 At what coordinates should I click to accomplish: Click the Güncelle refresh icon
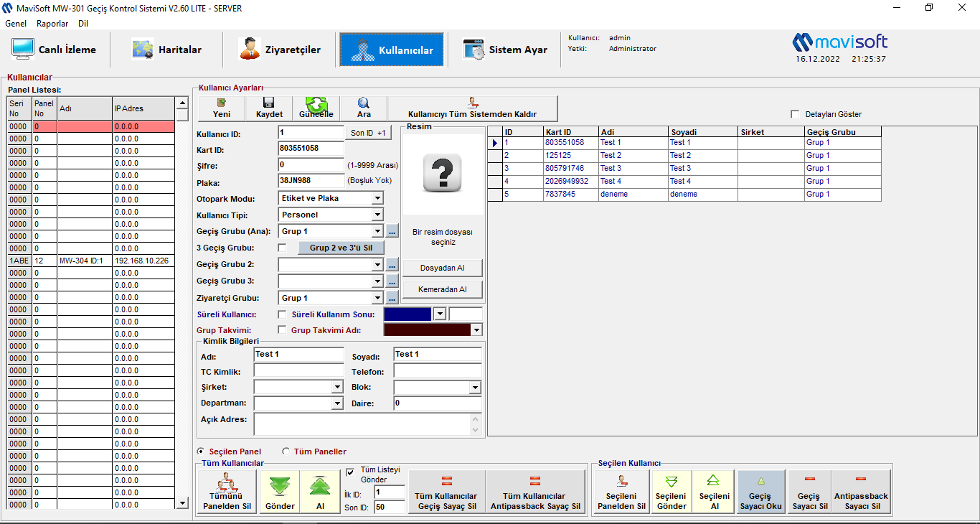[316, 105]
